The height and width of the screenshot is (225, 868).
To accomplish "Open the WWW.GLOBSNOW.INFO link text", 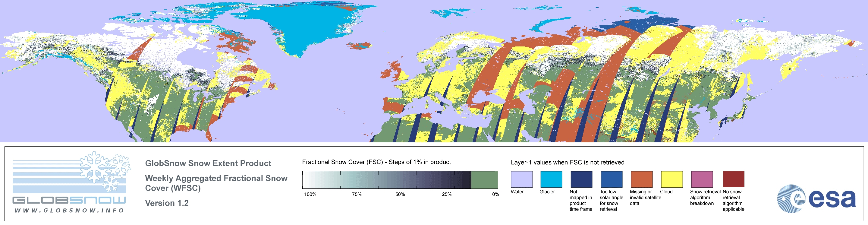I will click(x=69, y=211).
